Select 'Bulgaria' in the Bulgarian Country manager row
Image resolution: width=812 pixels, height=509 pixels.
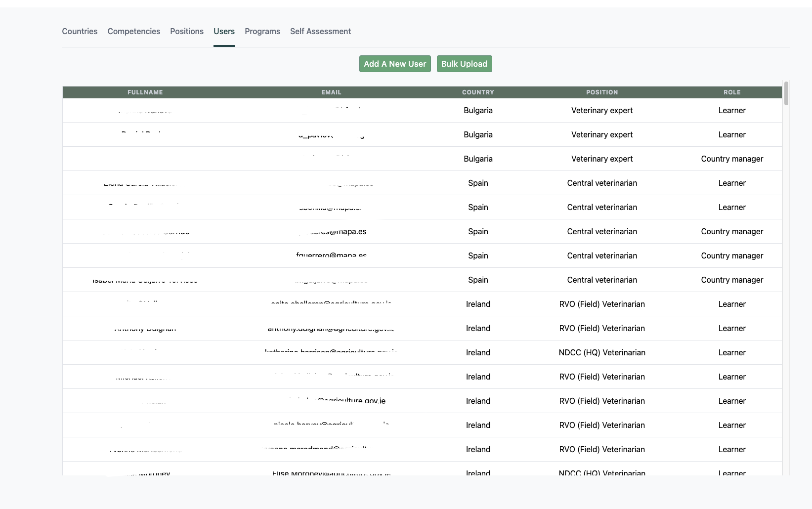[478, 159]
